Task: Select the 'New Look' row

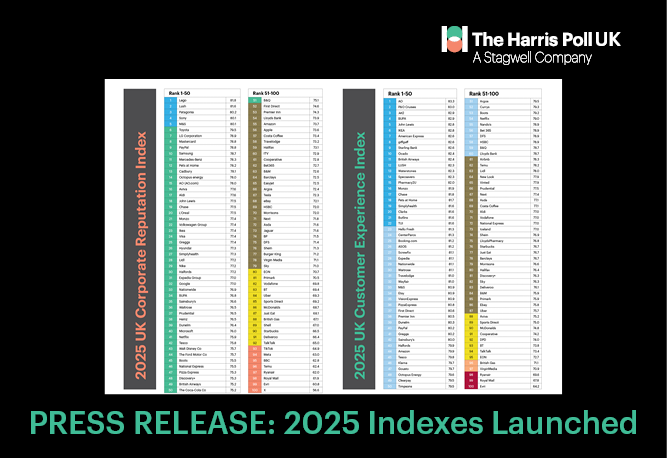Action: point(503,177)
